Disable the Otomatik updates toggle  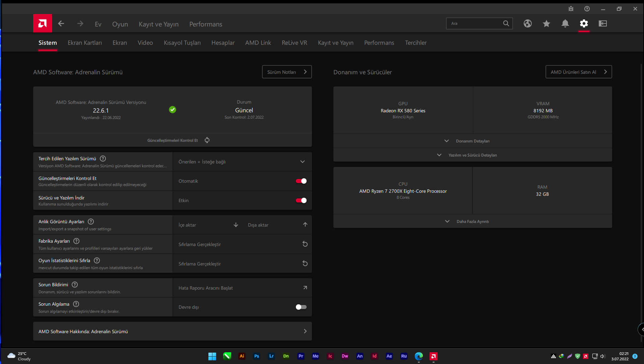[301, 181]
